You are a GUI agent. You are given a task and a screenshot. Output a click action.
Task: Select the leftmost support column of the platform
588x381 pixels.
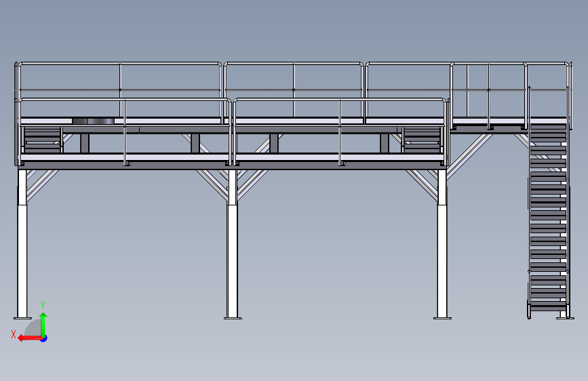[x=22, y=244]
